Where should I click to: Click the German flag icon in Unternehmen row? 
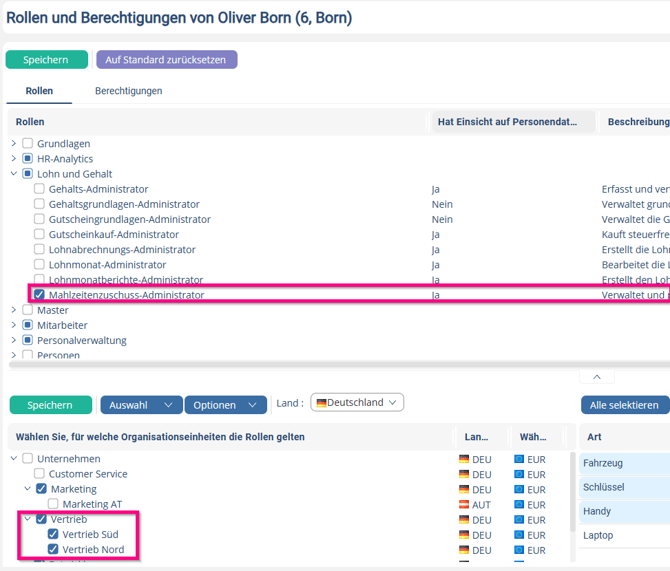[x=464, y=459]
